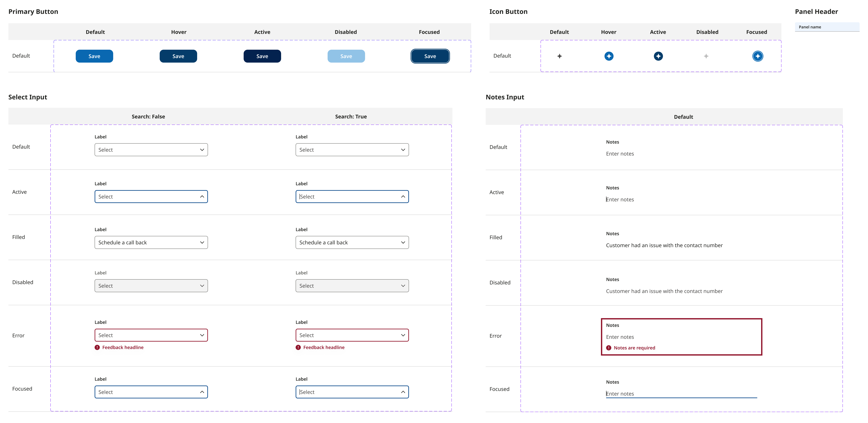Click the Active state Save button
868x423 pixels.
point(262,56)
